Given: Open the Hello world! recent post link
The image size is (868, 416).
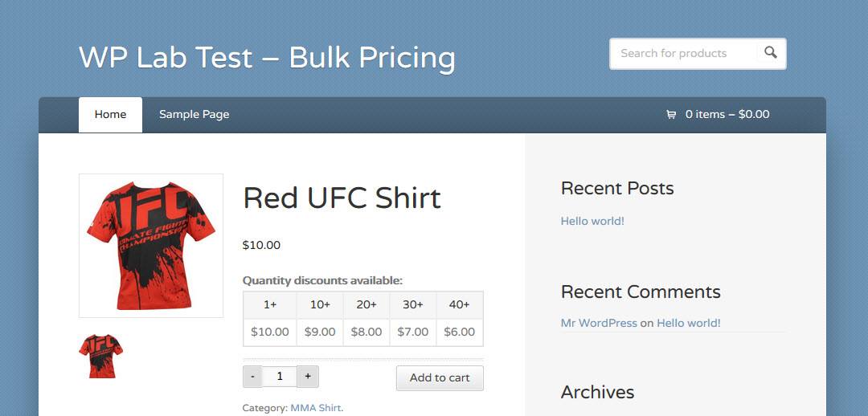Looking at the screenshot, I should [592, 221].
